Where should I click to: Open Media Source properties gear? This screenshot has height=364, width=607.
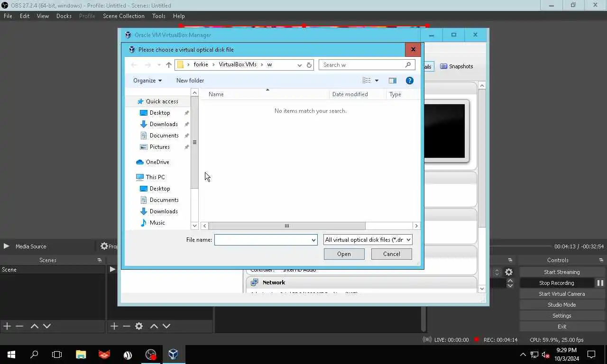coord(104,246)
